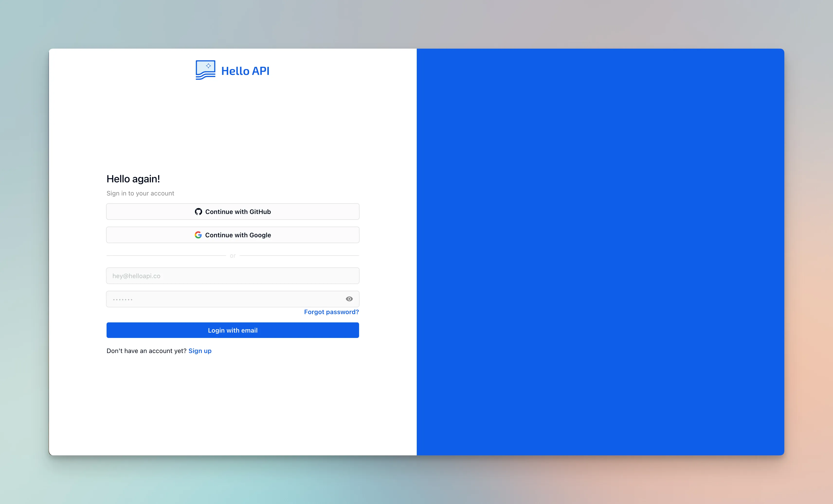Click the email input field
This screenshot has width=833, height=504.
click(233, 275)
